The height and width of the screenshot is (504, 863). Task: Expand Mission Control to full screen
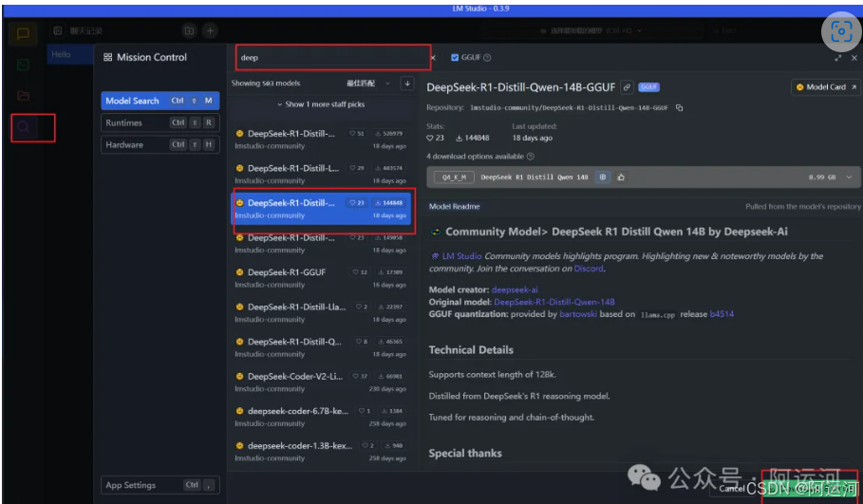point(837,57)
